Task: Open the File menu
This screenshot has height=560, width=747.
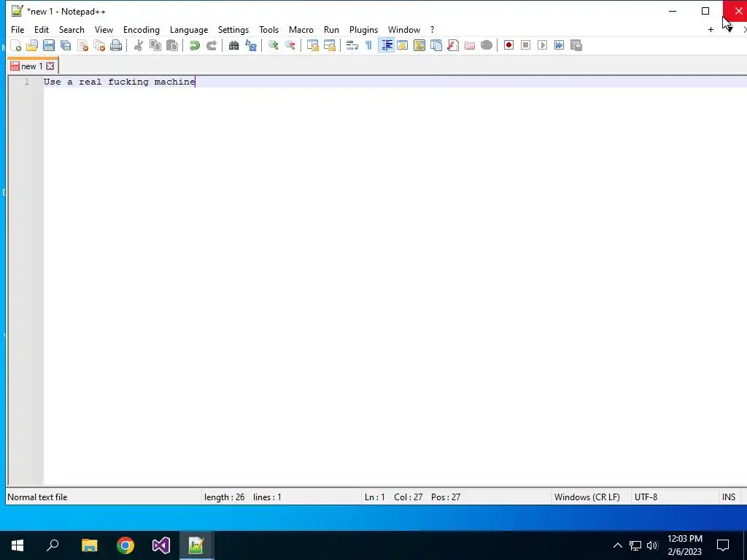Action: click(18, 29)
